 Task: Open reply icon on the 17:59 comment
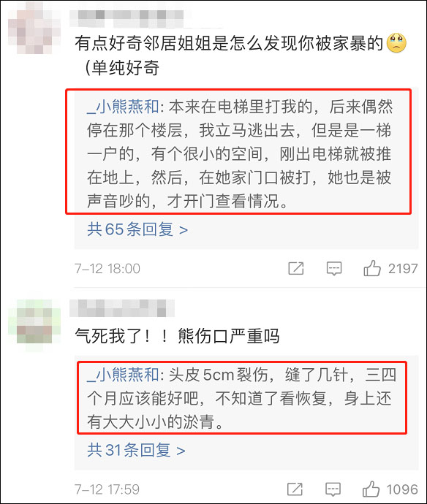pos(333,489)
